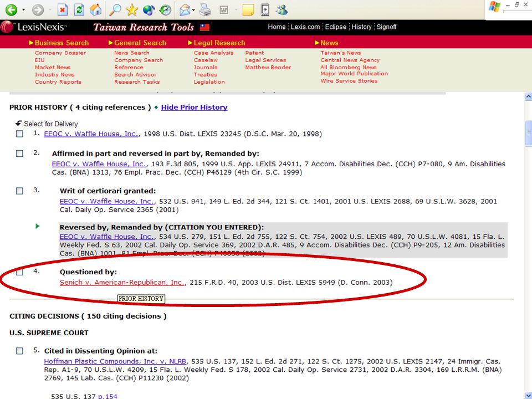Open the Edit with Word dropdown arrow
Screen dimensions: 532x399
point(236,10)
